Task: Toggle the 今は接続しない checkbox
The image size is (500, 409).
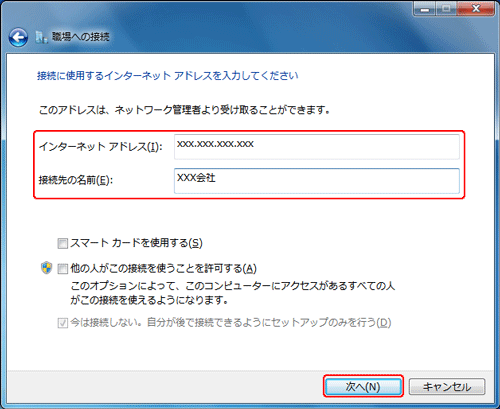Action: coord(63,323)
